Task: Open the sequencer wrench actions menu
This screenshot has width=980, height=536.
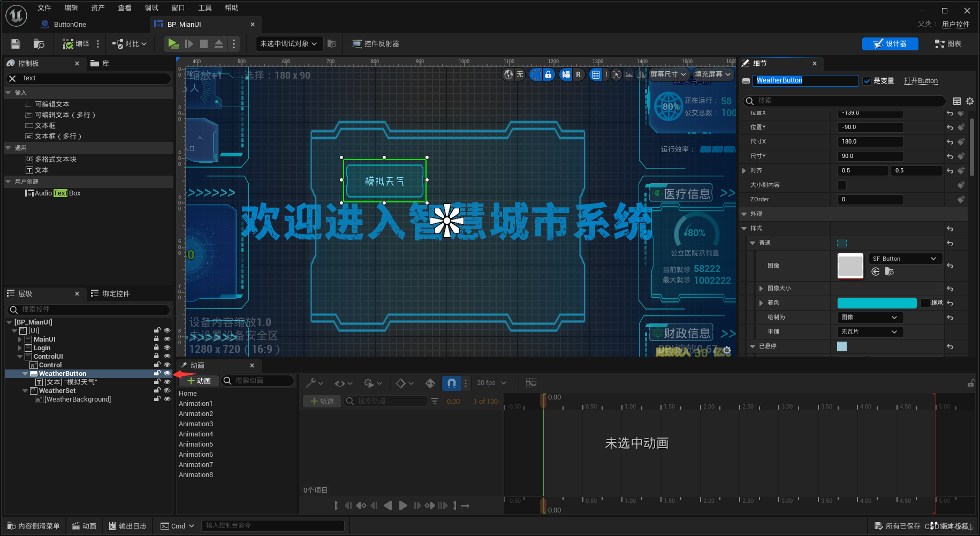Action: pos(314,383)
